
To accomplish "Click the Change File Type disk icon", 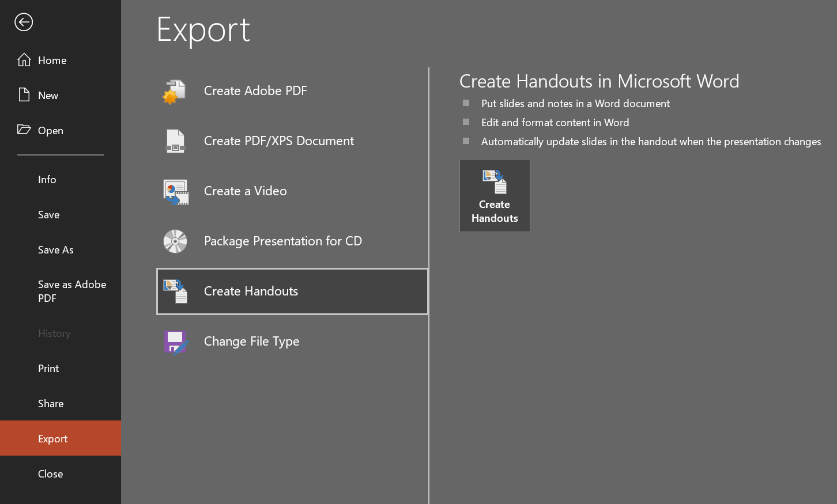I will [175, 341].
